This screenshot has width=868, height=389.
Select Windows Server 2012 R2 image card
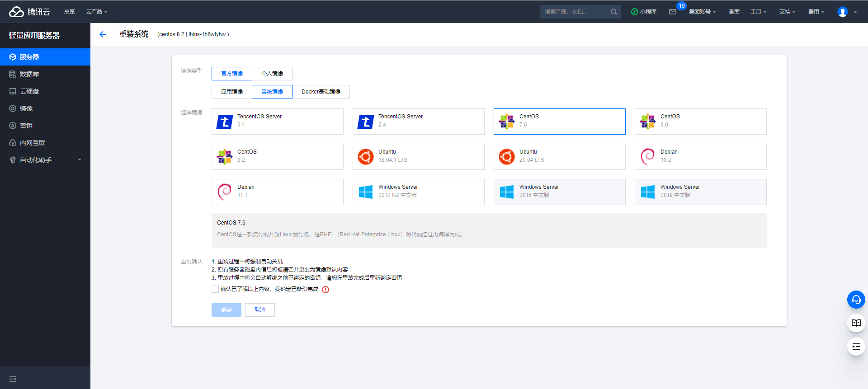(419, 192)
